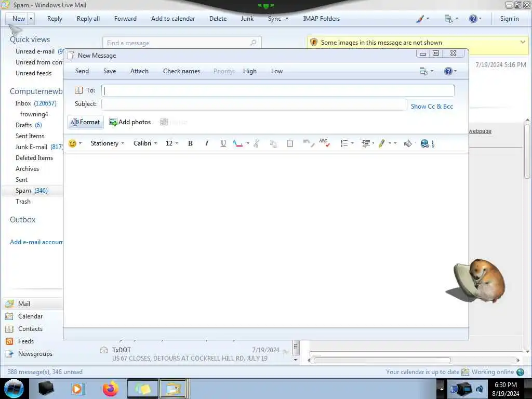Viewport: 532px width, 399px height.
Task: Toggle bold formatting
Action: pos(190,143)
